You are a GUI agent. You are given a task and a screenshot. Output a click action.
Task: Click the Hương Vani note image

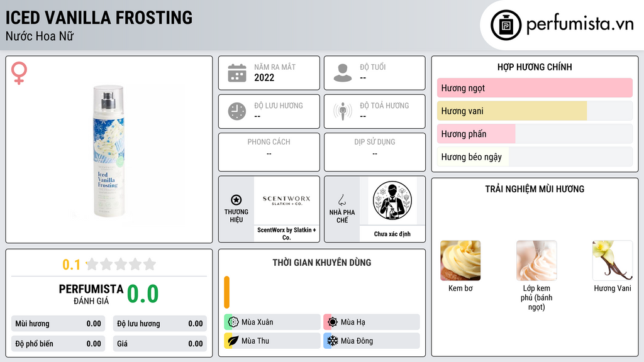613,261
